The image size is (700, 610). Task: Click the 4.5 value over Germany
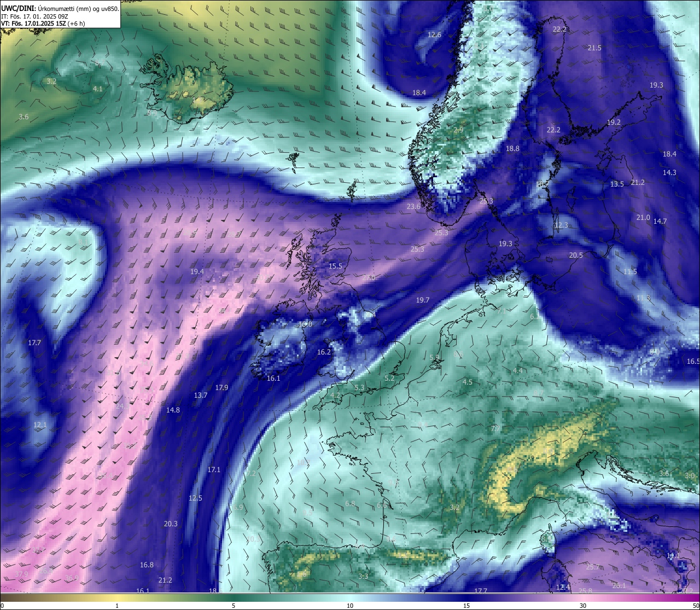click(468, 382)
